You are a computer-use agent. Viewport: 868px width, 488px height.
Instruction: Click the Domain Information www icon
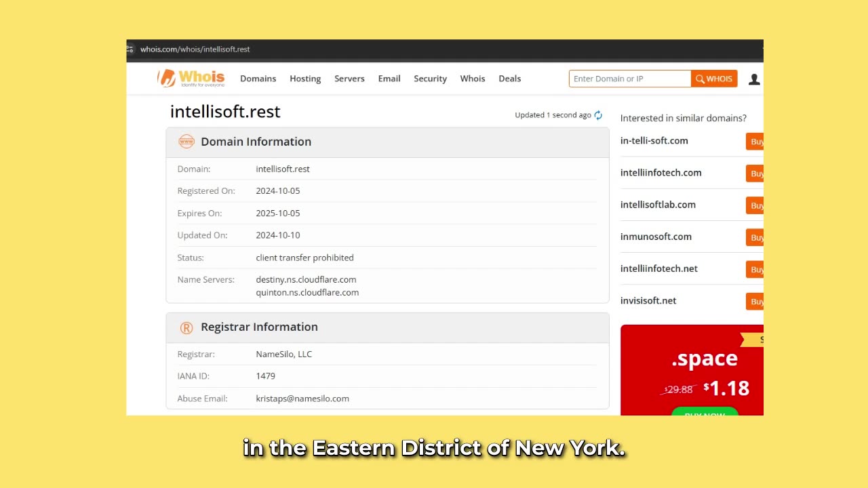pyautogui.click(x=186, y=142)
